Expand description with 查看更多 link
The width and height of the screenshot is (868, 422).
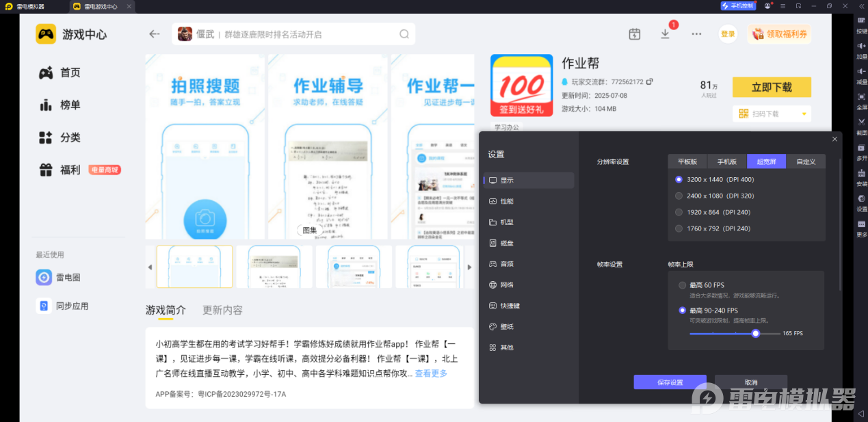[x=431, y=373]
